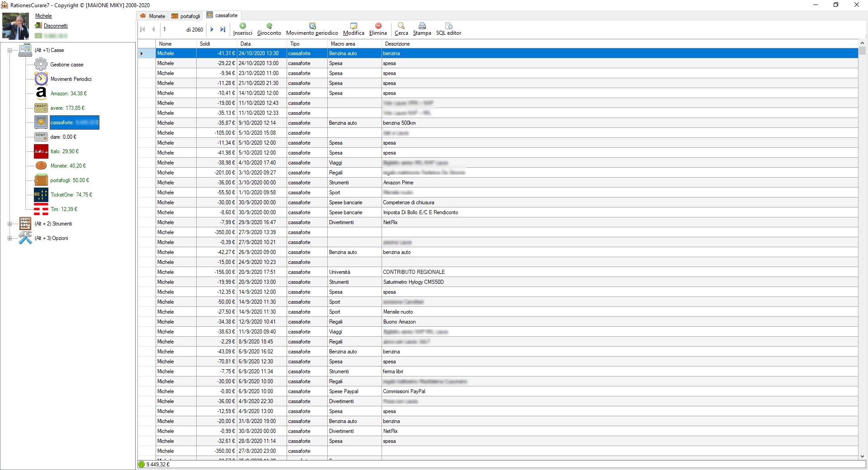The width and height of the screenshot is (868, 470).
Task: Expand the (Alt + 2) Strumenti node
Action: 9,224
